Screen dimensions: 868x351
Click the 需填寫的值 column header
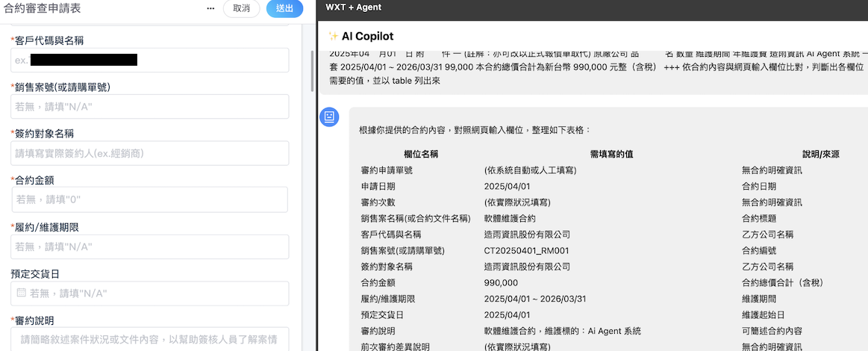612,155
